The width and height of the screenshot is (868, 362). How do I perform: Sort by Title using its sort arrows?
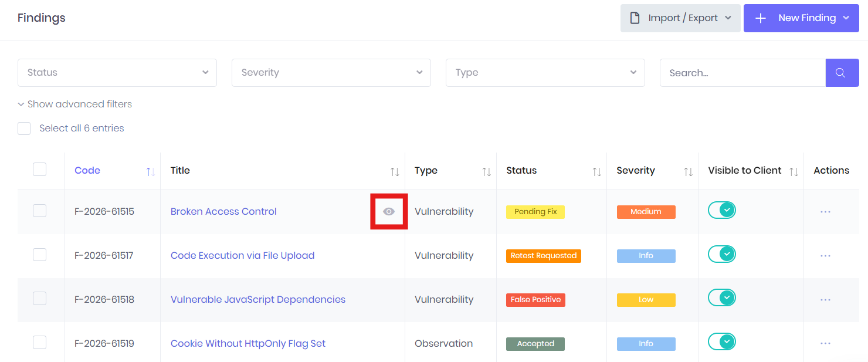395,171
